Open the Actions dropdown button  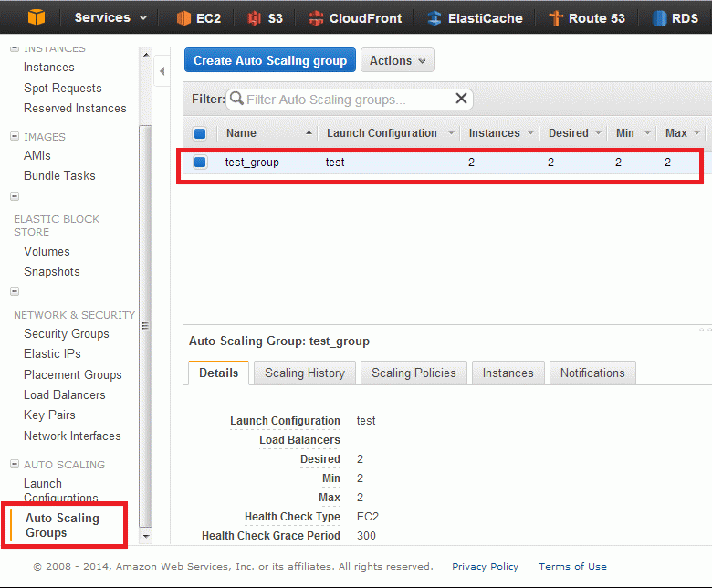click(397, 60)
